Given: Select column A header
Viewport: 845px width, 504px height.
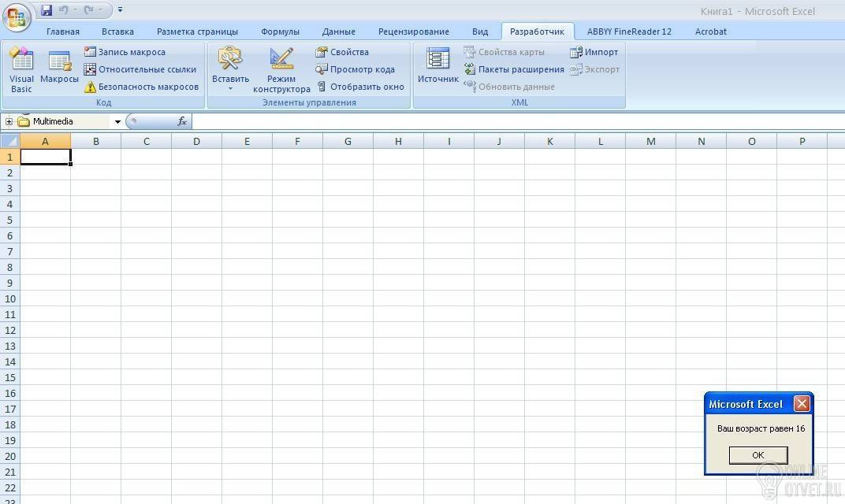Looking at the screenshot, I should (45, 141).
